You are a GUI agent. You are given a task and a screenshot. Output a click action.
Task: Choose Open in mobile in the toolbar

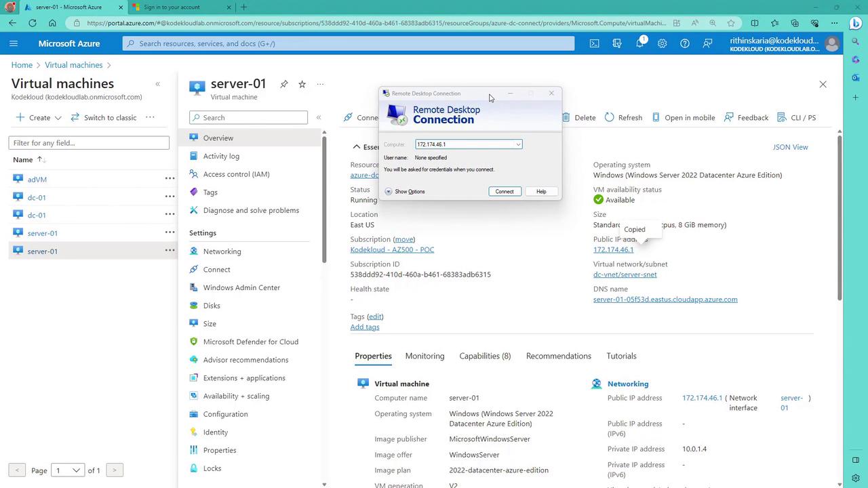point(684,117)
